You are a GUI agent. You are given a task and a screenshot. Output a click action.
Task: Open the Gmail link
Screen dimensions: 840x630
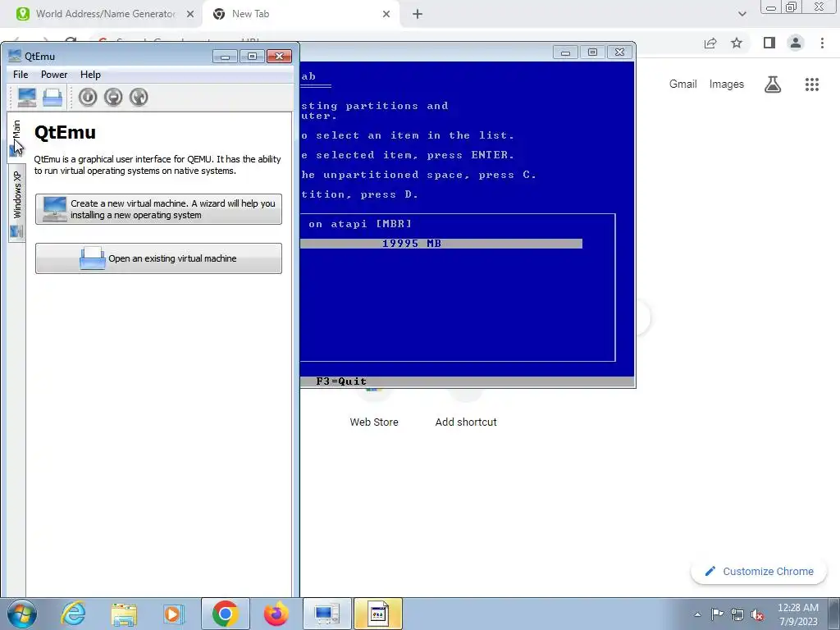[x=683, y=84]
